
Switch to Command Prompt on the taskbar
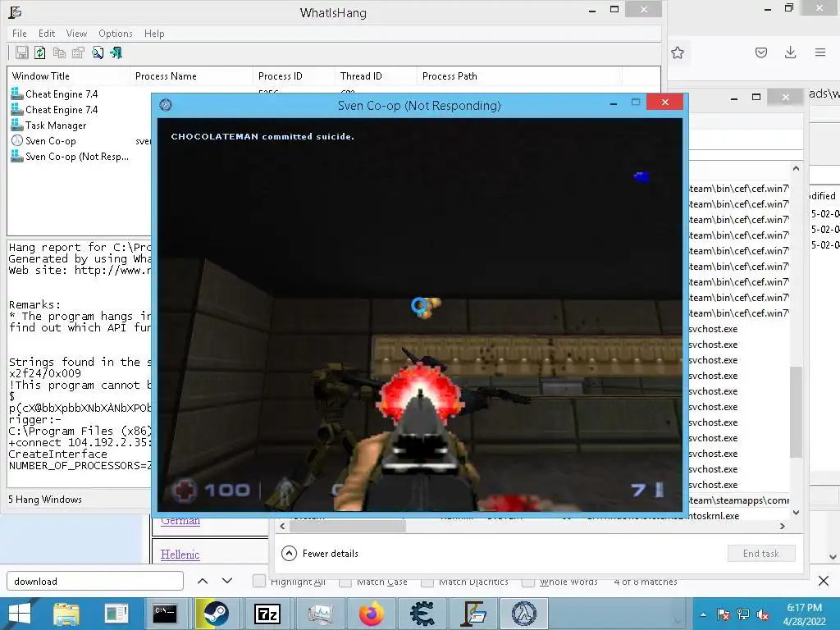coord(164,614)
